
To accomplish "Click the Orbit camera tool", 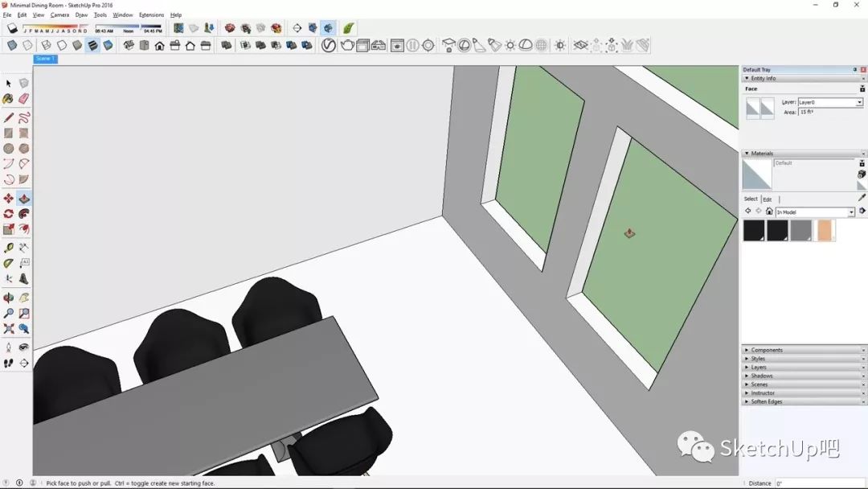I will click(x=9, y=298).
